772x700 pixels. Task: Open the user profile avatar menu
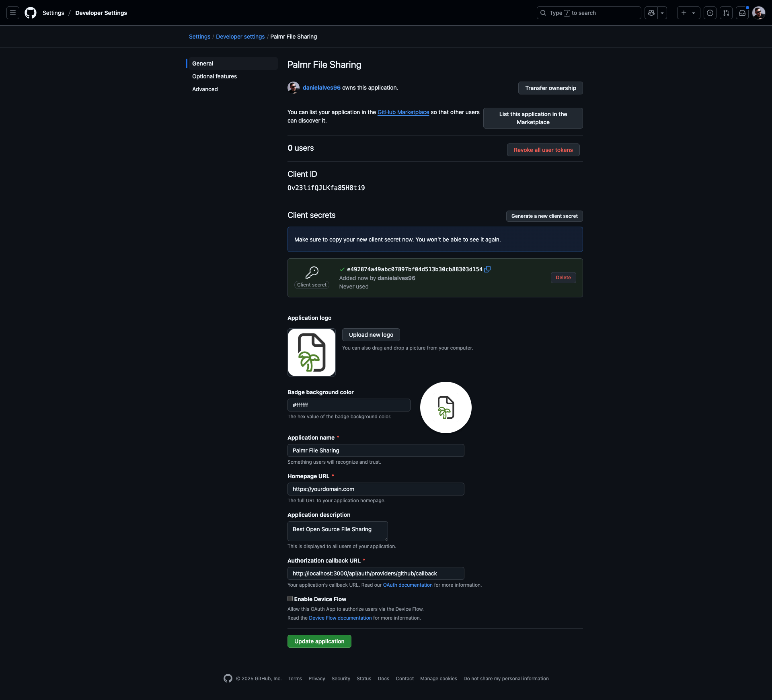(759, 13)
